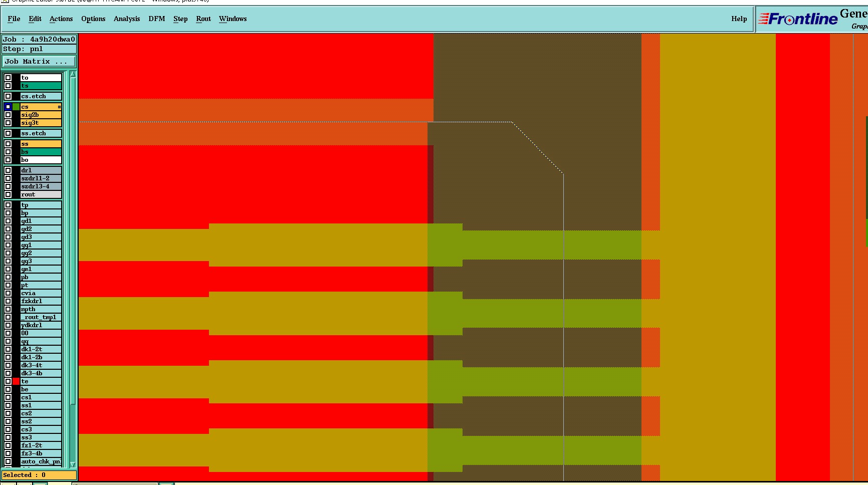This screenshot has height=485, width=868.
Task: Toggle the sig2b layer checkbox
Action: coord(8,115)
